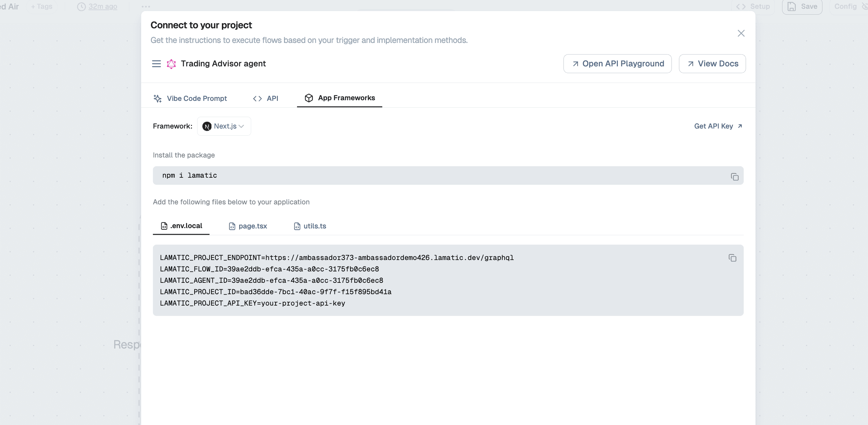This screenshot has height=425, width=868.
Task: Click the GraphQL agent icon
Action: [x=171, y=64]
